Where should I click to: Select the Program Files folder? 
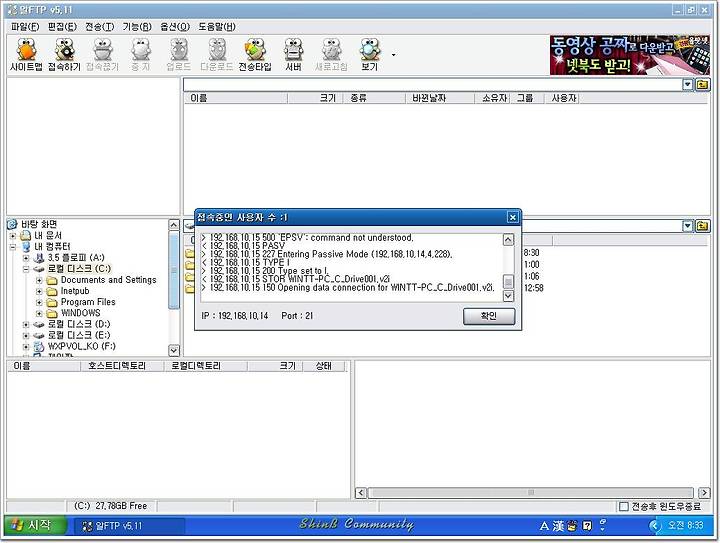[88, 302]
